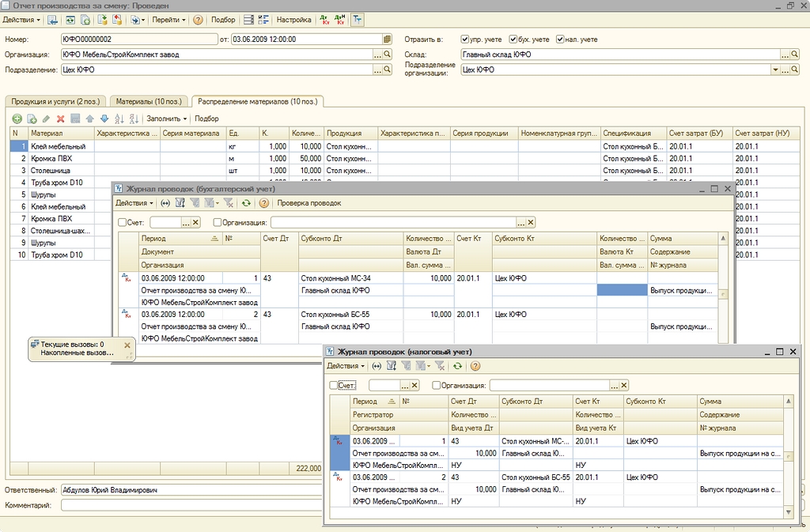810x532 pixels.
Task: Open the Действия dropdown in main toolbar
Action: [21, 20]
